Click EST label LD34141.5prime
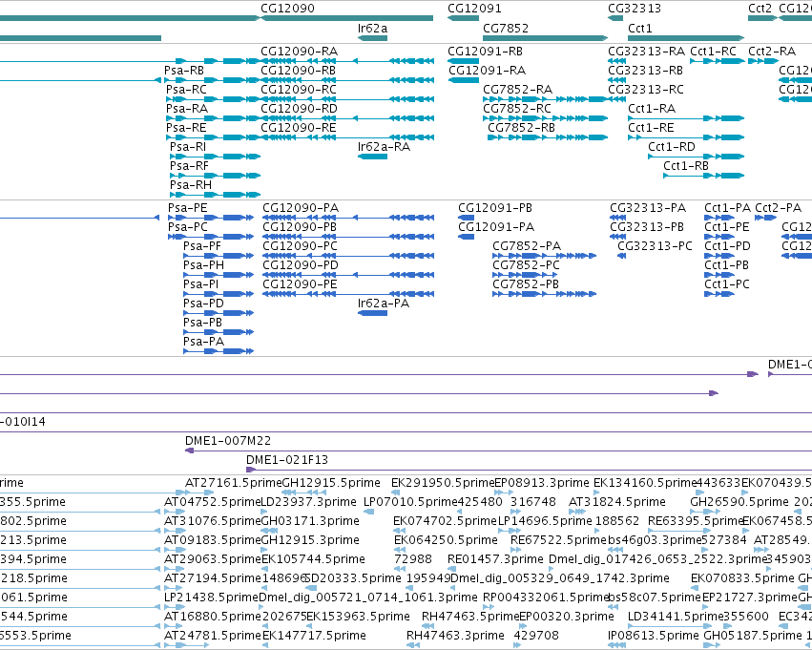This screenshot has width=812, height=650. point(676,617)
